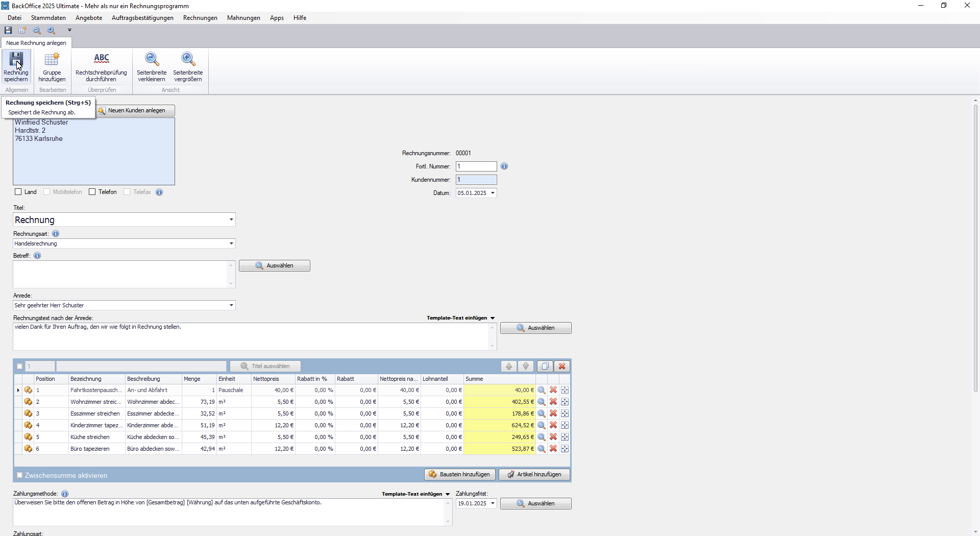This screenshot has height=536, width=980.
Task: Open the Datum date picker 05.01.2025
Action: 493,193
